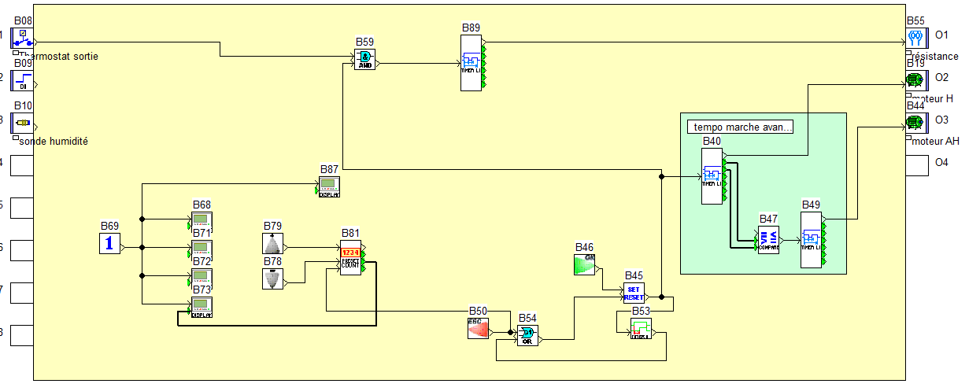
Task: Select the B45 SET RESET block
Action: (634, 293)
